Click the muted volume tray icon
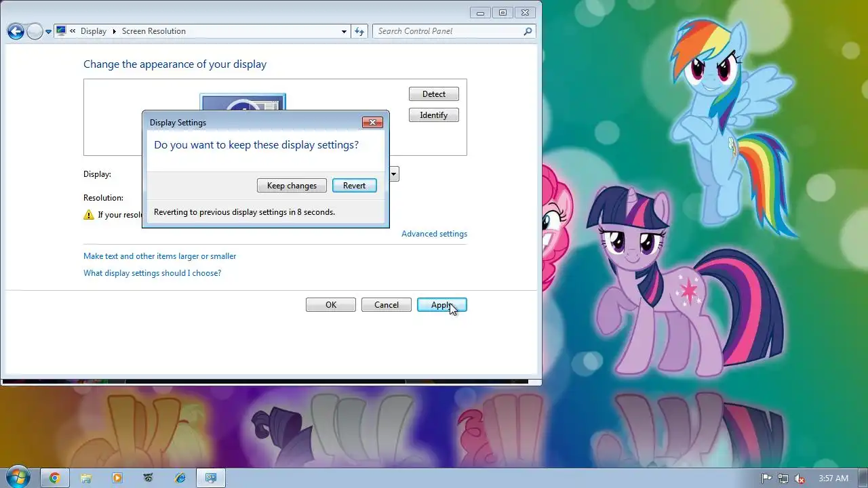Image resolution: width=868 pixels, height=488 pixels. tap(800, 479)
